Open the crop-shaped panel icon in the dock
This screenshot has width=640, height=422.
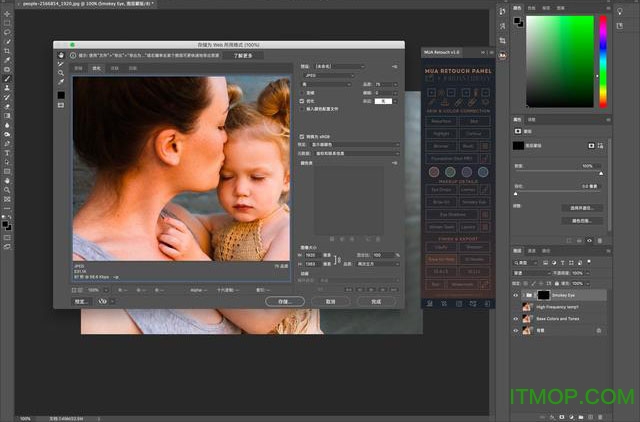click(502, 40)
